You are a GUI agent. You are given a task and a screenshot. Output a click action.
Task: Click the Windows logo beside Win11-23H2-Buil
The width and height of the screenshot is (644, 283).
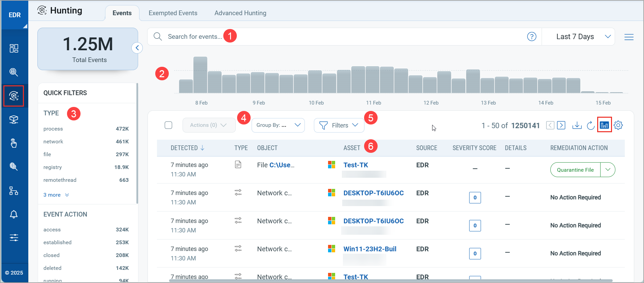(332, 249)
